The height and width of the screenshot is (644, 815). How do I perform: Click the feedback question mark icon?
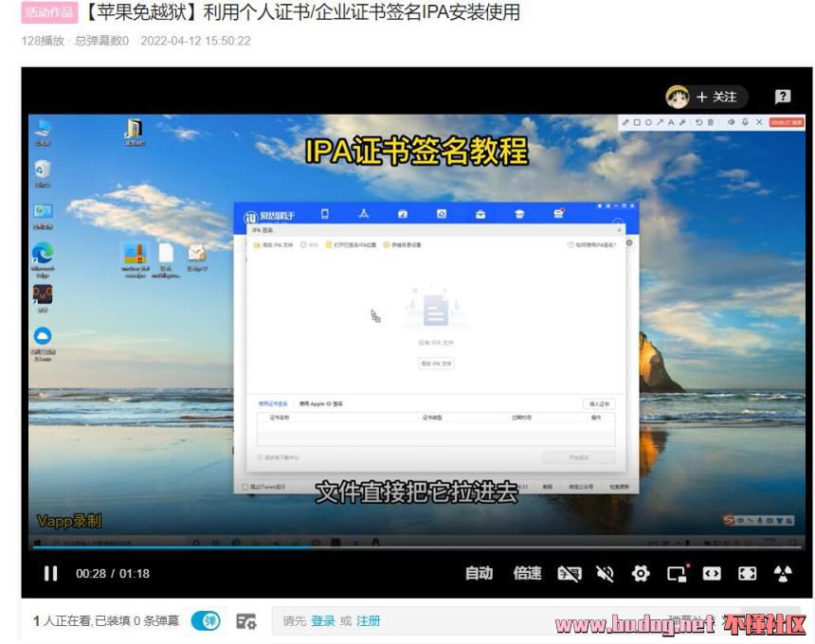[x=783, y=97]
